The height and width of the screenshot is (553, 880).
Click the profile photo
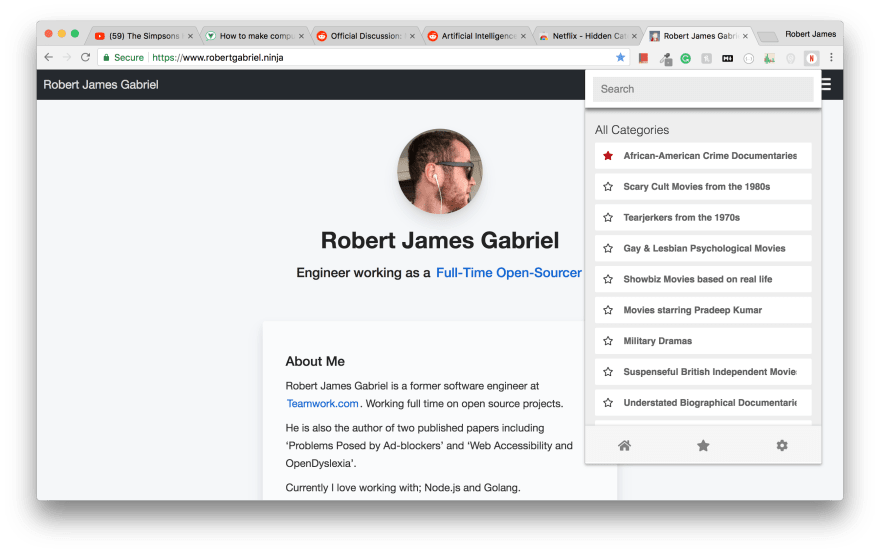coord(439,171)
